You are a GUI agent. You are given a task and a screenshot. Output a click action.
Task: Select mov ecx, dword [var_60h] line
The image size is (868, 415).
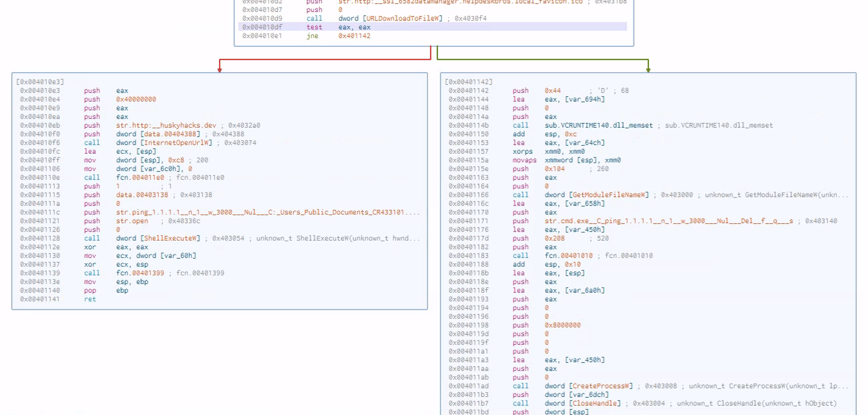pos(140,256)
